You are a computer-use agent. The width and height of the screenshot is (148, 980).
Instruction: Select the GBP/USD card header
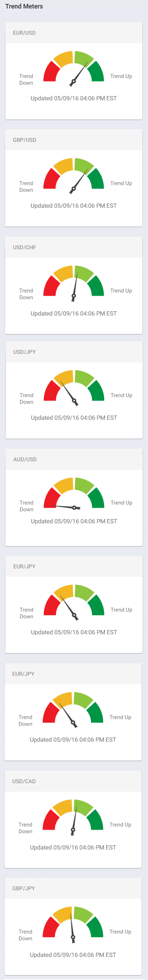point(74,140)
